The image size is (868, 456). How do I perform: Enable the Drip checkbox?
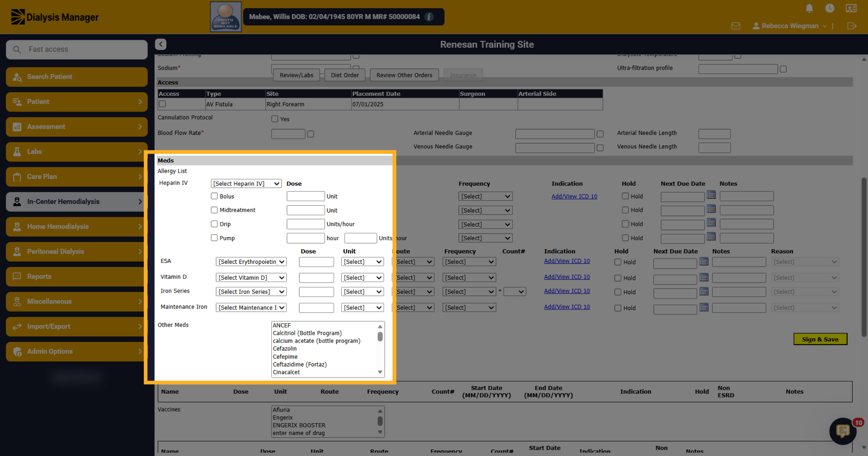(x=214, y=224)
